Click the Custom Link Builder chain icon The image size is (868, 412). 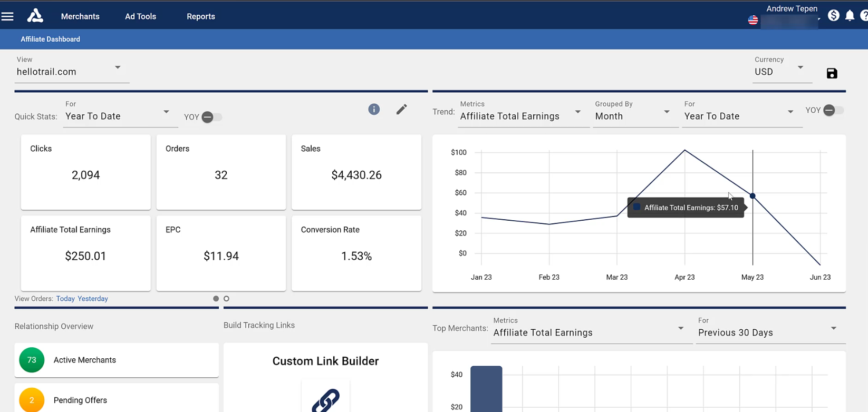point(325,400)
